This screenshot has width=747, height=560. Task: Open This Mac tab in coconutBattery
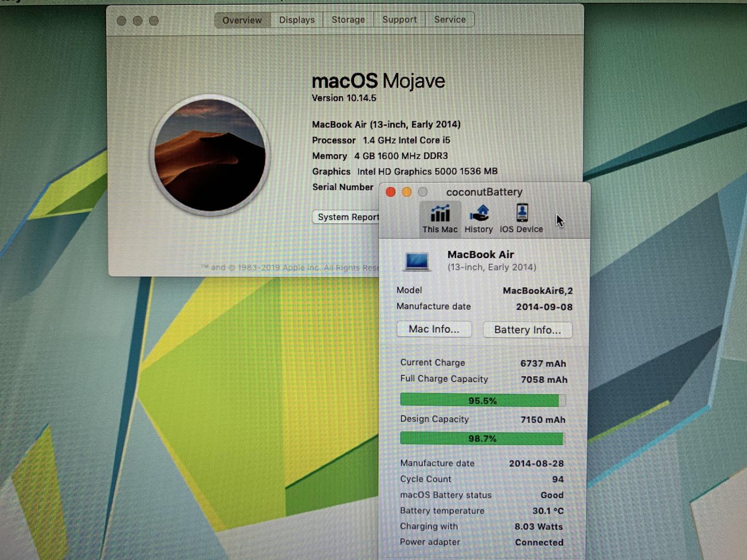click(x=440, y=219)
